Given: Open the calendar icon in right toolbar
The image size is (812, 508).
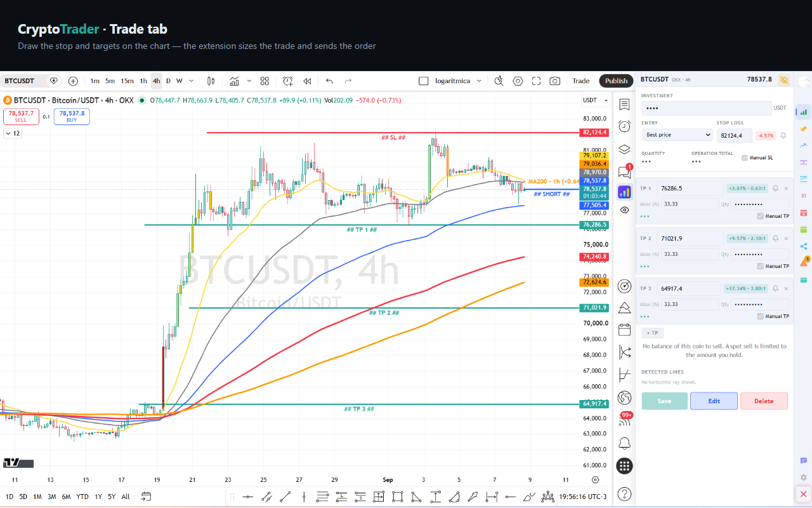Looking at the screenshot, I should click(624, 329).
